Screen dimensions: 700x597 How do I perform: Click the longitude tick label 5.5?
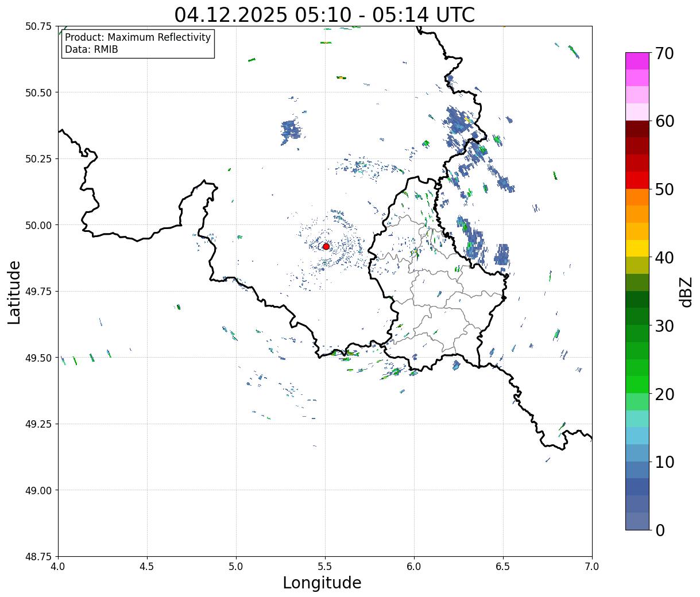(x=325, y=566)
